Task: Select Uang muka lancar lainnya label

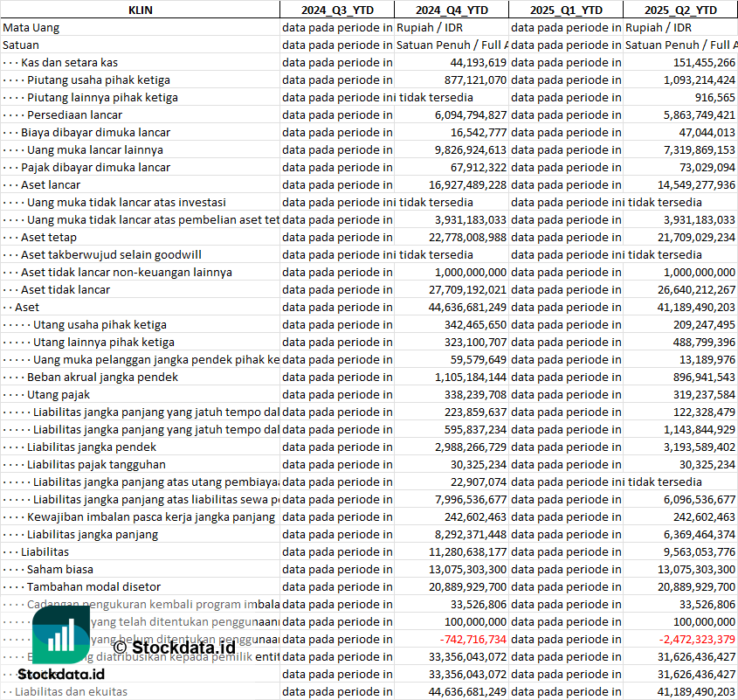Action: [x=95, y=149]
